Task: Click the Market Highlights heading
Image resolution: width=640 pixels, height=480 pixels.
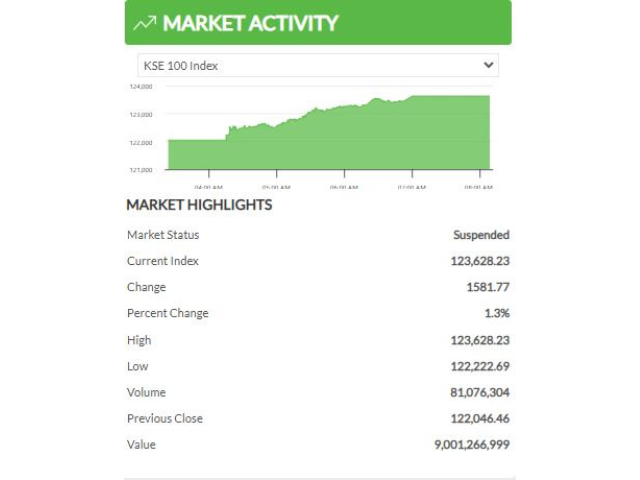Action: tap(199, 205)
